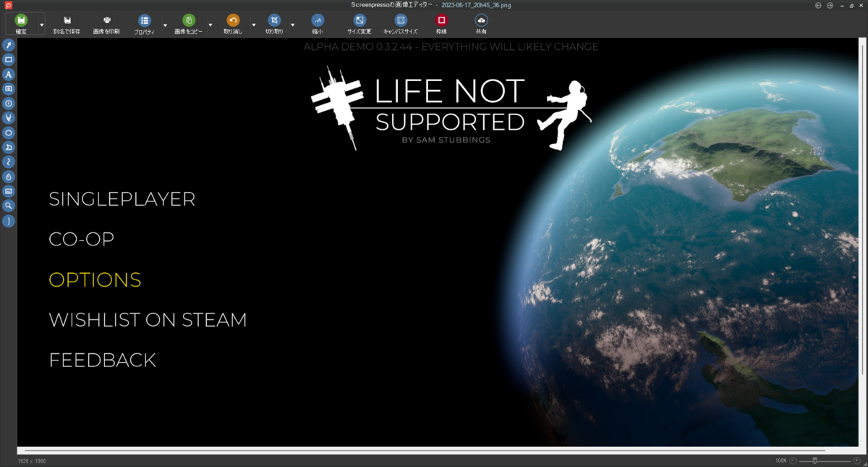Click the 確定 (confirm) save icon
The image size is (868, 467).
[21, 20]
